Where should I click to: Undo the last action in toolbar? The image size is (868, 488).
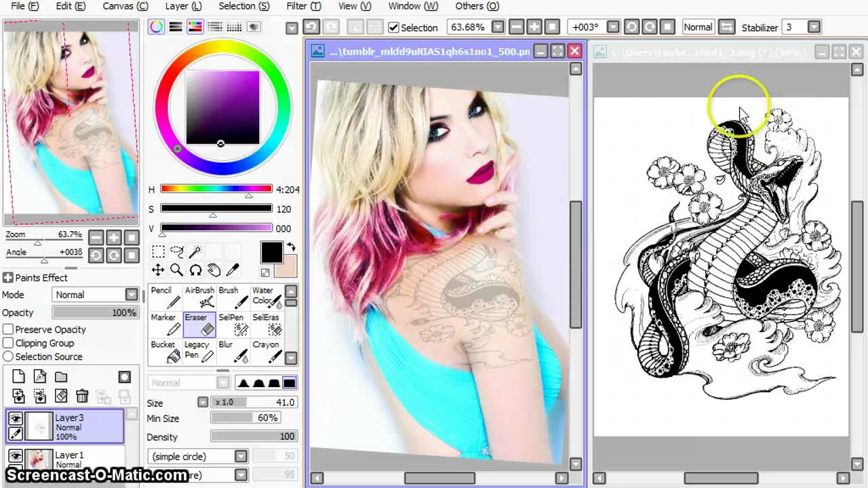pos(311,27)
